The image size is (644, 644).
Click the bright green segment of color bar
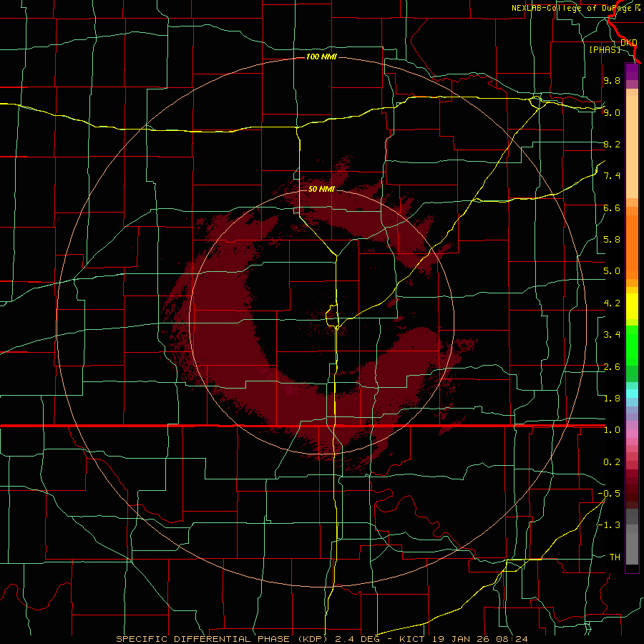(632, 345)
